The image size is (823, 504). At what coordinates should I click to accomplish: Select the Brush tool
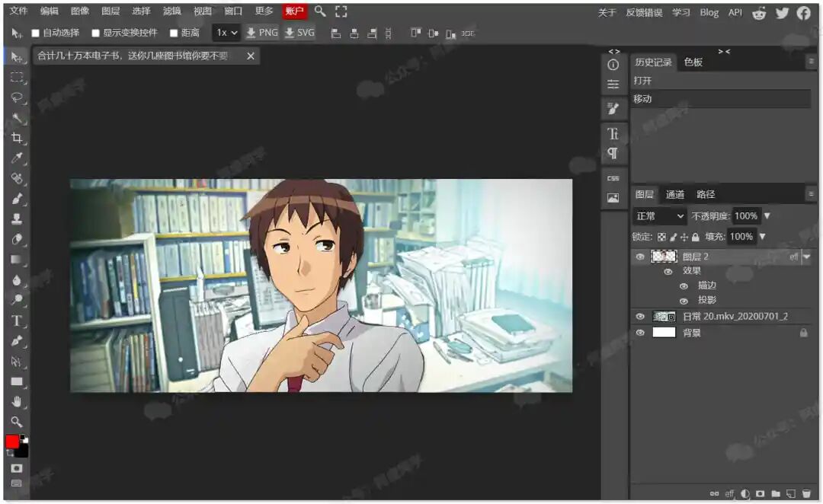click(17, 199)
